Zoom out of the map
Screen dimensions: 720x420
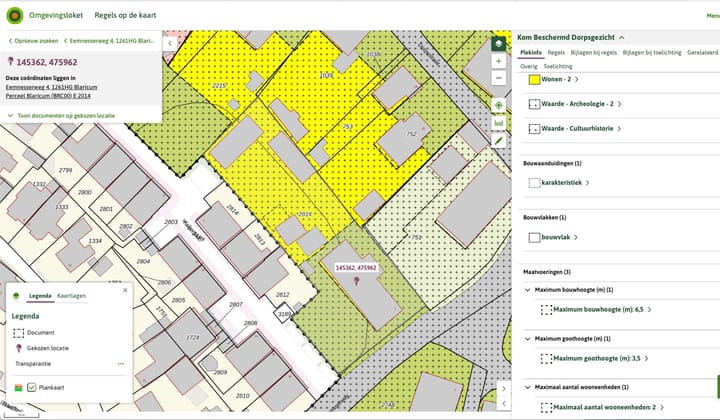[x=498, y=78]
